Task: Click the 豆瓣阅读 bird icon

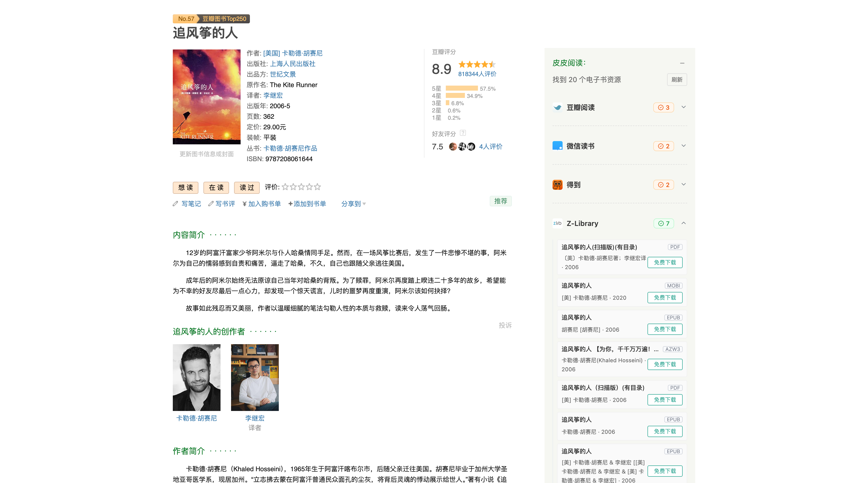Action: [x=557, y=107]
